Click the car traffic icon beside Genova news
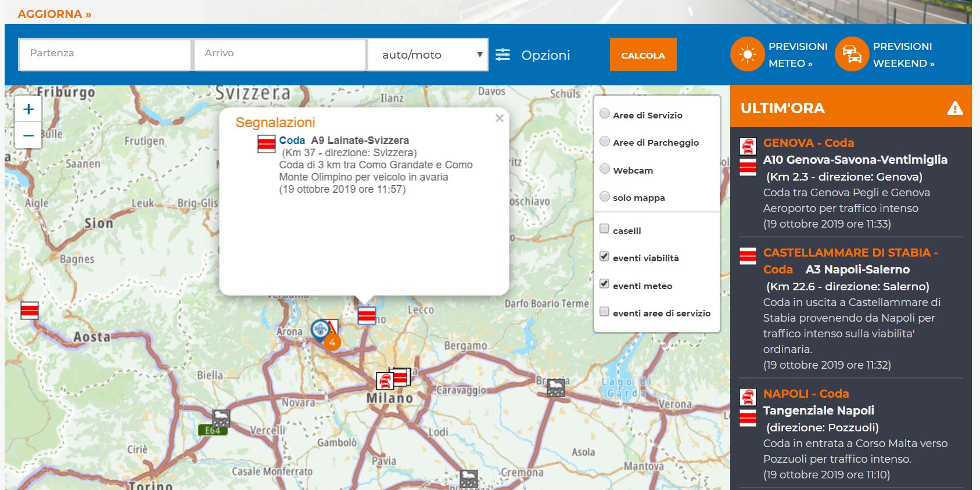Image resolution: width=980 pixels, height=490 pixels. click(x=748, y=146)
